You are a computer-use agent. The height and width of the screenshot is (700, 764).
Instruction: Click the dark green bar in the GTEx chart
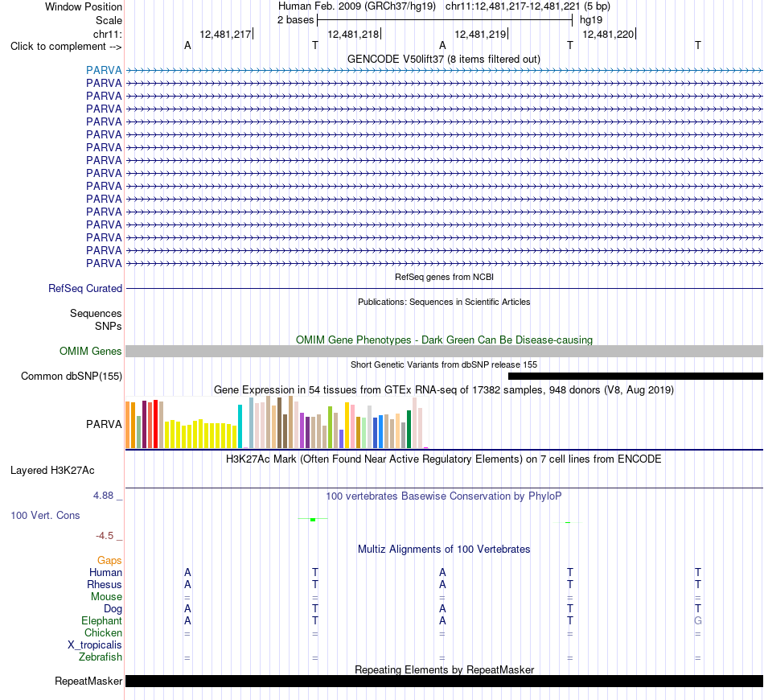(409, 430)
